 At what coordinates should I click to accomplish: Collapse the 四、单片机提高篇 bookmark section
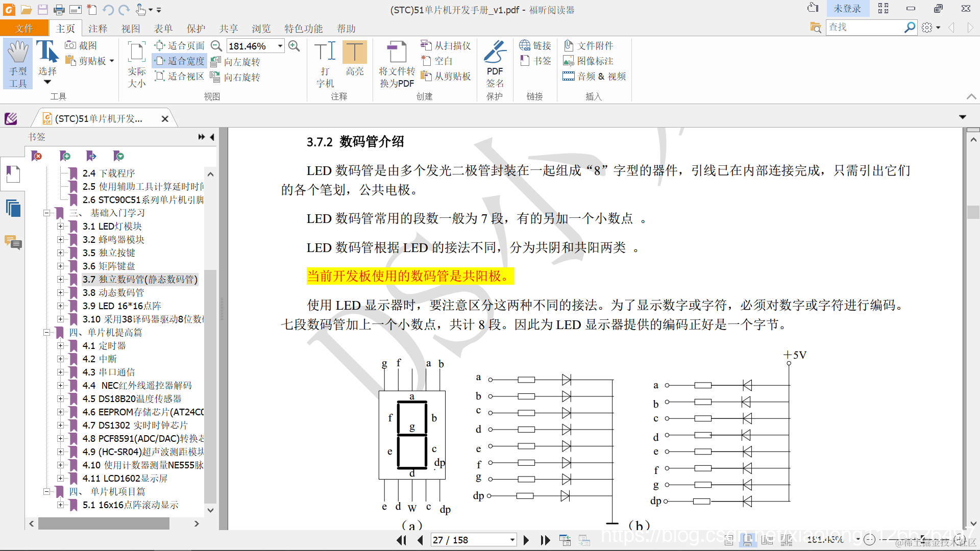46,332
